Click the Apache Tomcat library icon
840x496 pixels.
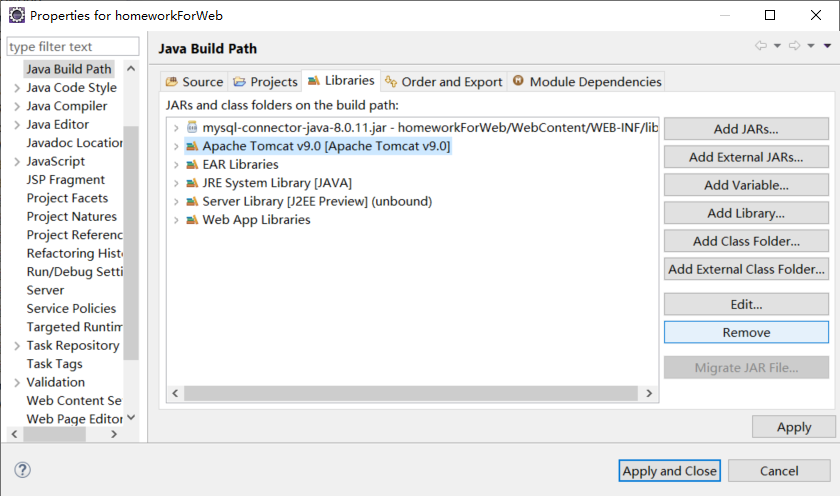pos(192,146)
